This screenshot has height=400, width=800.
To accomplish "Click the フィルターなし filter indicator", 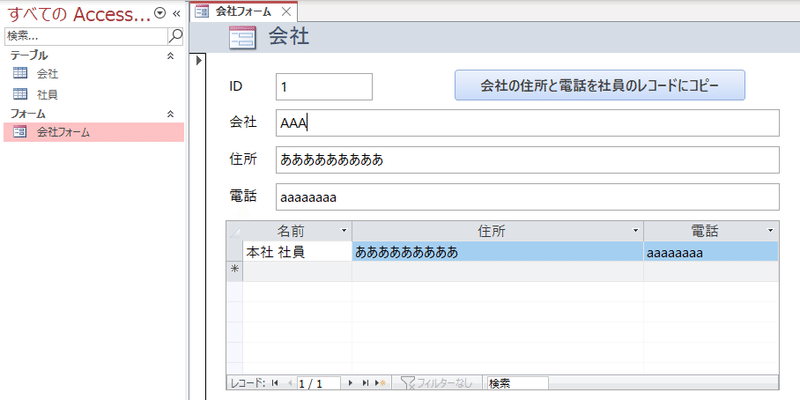I will [x=437, y=383].
